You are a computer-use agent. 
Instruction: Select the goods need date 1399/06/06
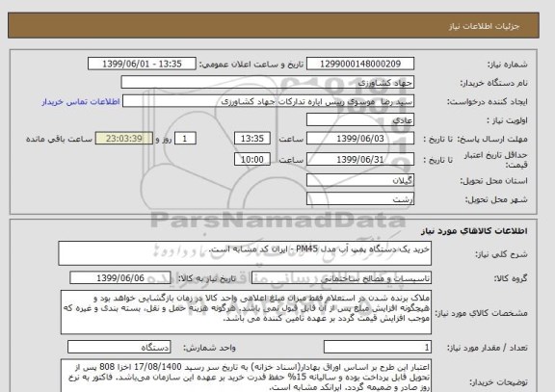pyautogui.click(x=120, y=278)
